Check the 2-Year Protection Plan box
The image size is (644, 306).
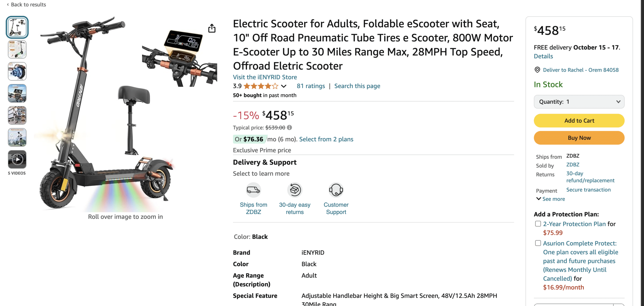[x=538, y=223]
